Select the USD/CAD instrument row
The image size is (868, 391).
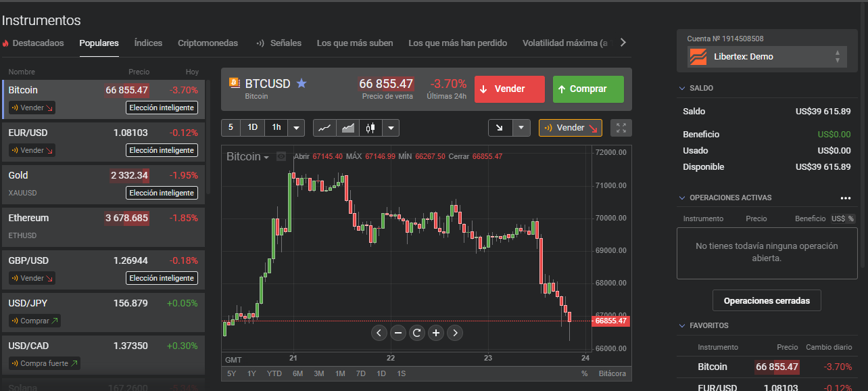[x=103, y=354]
